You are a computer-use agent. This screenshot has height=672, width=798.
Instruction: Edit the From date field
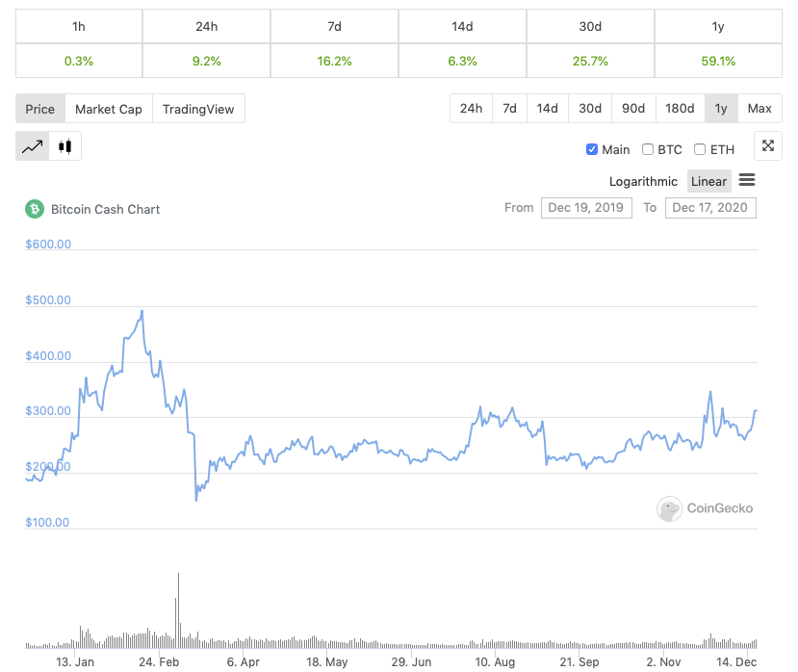point(586,208)
